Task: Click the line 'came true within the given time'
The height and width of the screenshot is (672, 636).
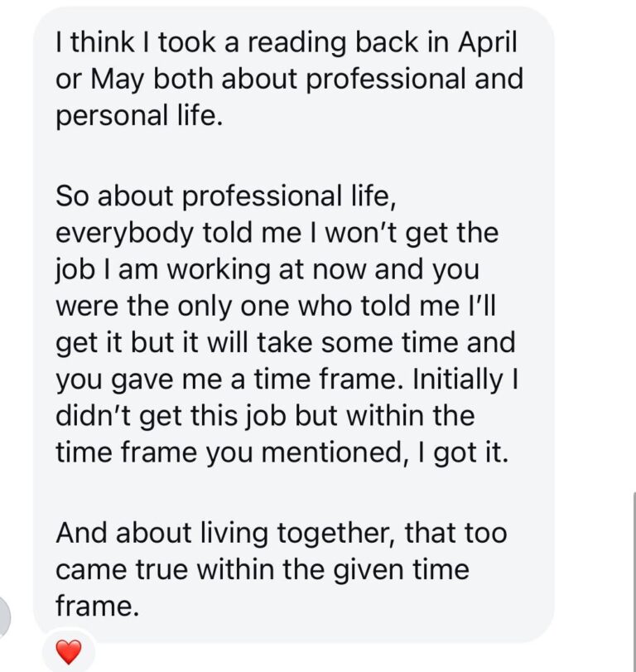Action: coord(263,570)
